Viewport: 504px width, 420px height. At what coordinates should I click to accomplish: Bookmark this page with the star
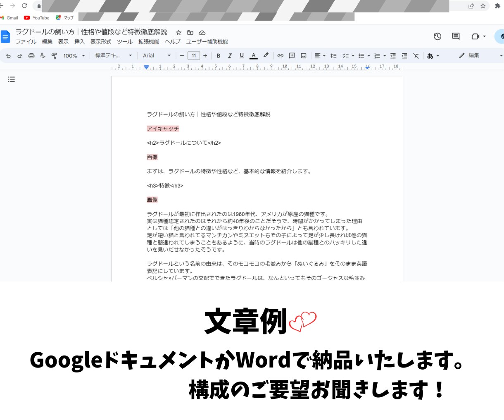click(483, 6)
